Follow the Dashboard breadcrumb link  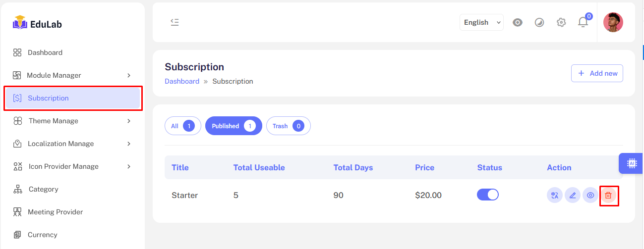coord(182,81)
